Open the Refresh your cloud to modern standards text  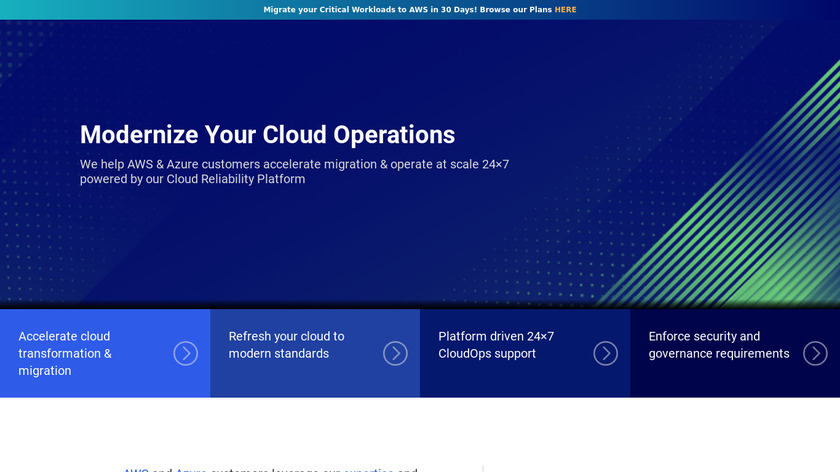pos(286,345)
